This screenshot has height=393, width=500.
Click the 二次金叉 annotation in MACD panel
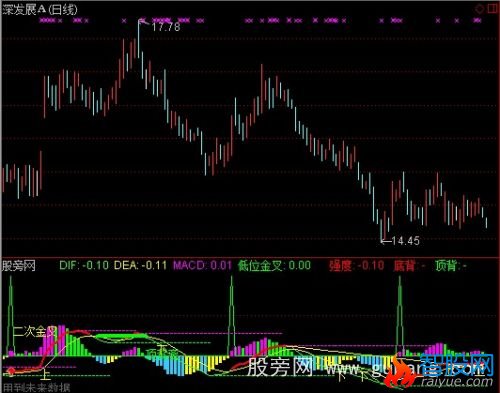(x=34, y=331)
